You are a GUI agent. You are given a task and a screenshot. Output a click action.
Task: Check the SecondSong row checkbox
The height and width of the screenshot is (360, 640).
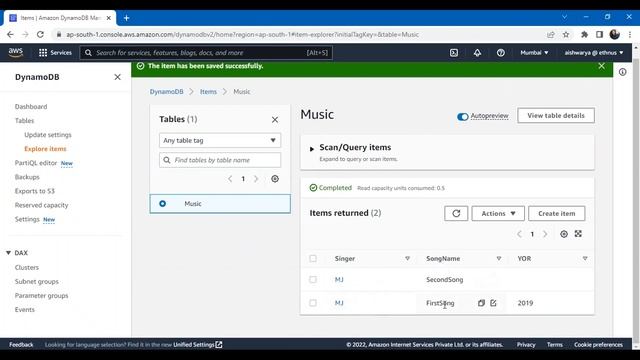tap(313, 280)
